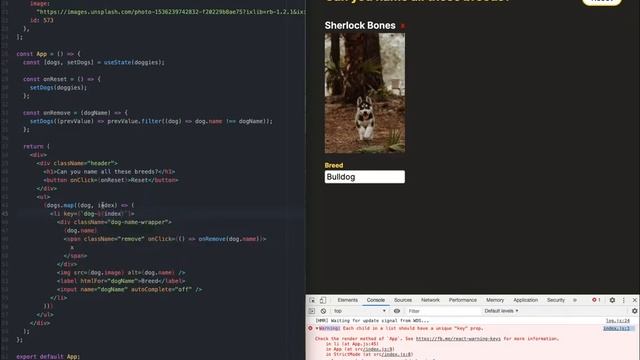Viewport: 640px width, 360px height.
Task: Open the JavaScript context 'top' dropdown
Action: click(360, 311)
